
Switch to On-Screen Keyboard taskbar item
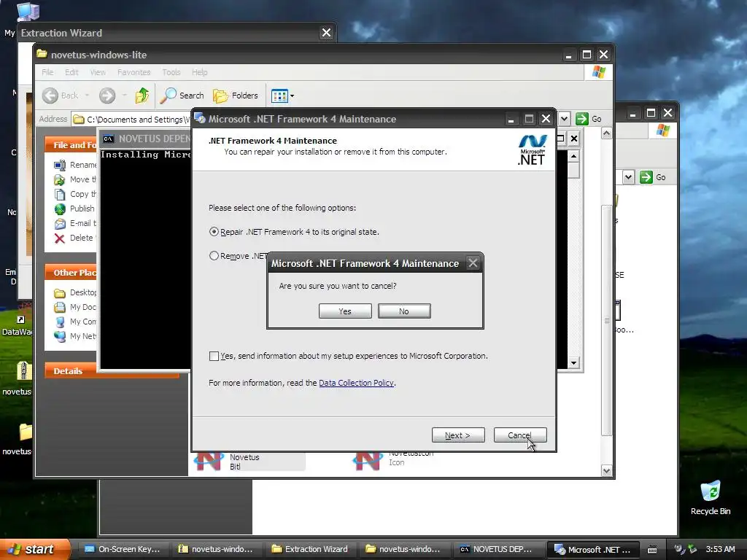point(123,549)
